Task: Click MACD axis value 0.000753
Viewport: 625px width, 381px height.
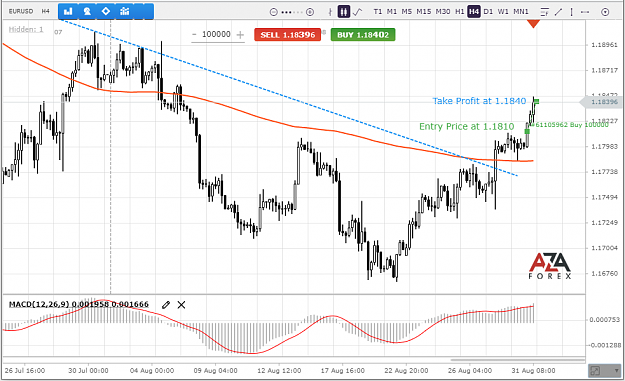Action: coord(605,320)
